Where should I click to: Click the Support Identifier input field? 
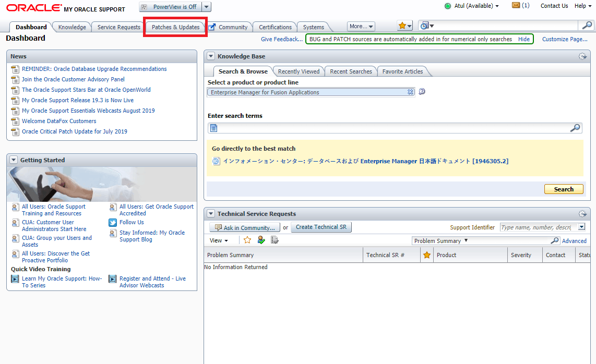539,227
